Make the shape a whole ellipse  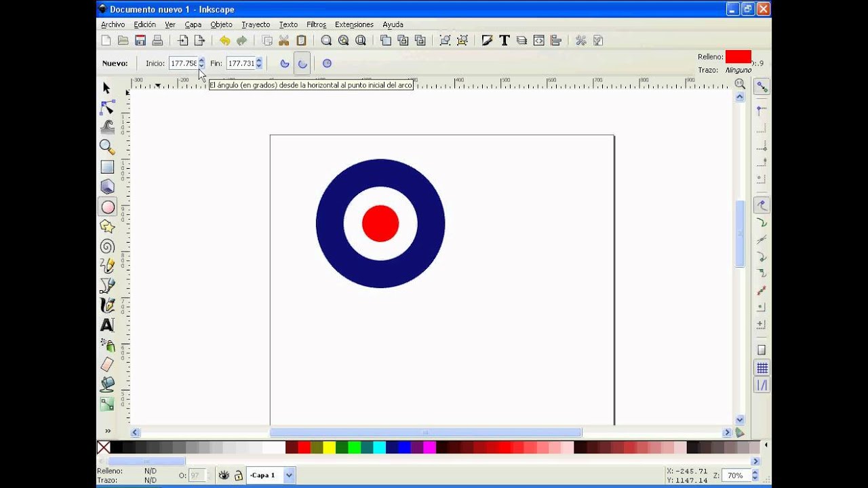327,63
